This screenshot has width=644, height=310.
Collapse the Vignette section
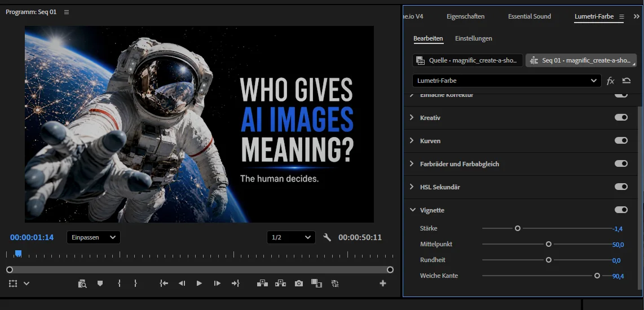pyautogui.click(x=412, y=210)
